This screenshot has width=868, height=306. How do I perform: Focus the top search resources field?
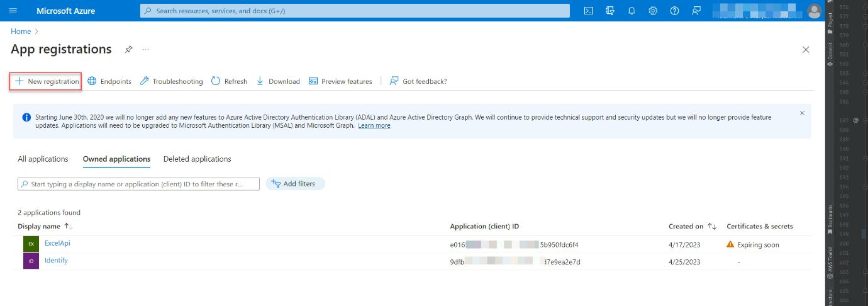click(x=355, y=11)
